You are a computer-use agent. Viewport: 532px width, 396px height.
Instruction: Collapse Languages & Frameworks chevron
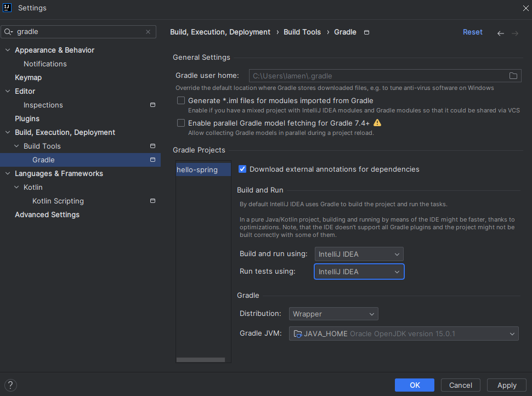[8, 173]
